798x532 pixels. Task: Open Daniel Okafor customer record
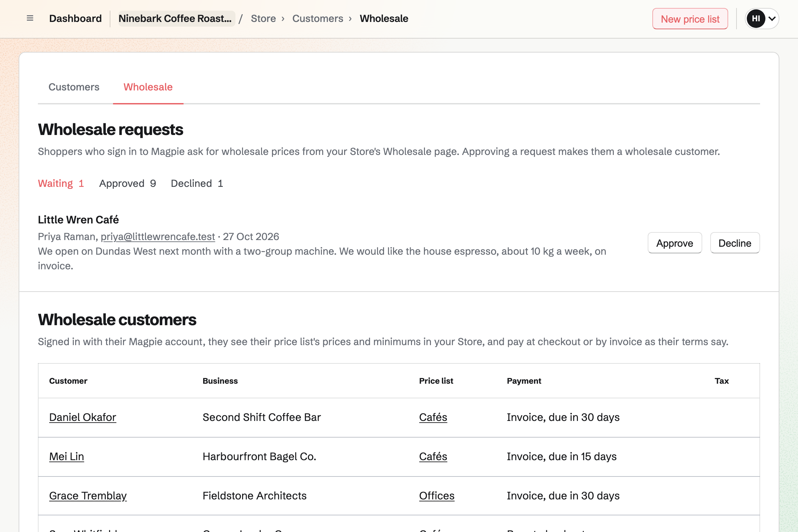(82, 417)
